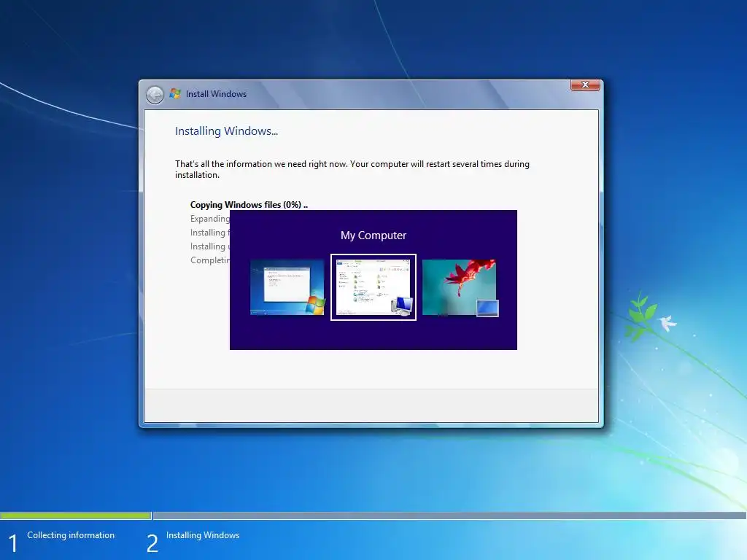This screenshot has height=560, width=747.
Task: Select the My Computer window thumbnail
Action: point(373,287)
